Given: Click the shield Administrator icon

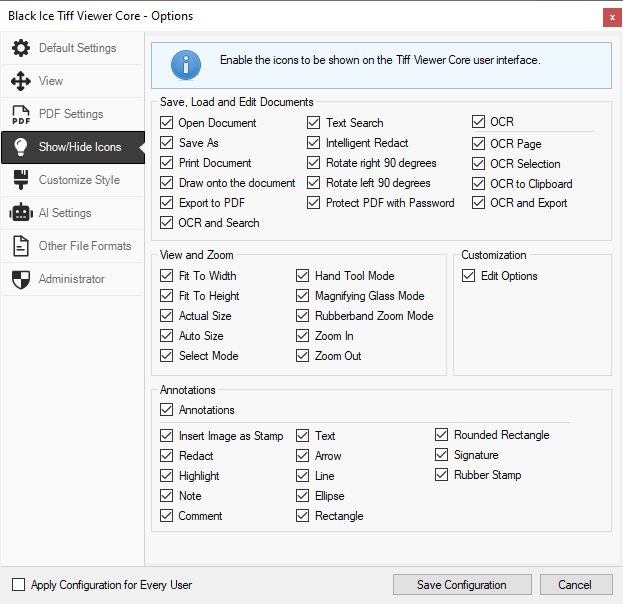Looking at the screenshot, I should click(21, 280).
